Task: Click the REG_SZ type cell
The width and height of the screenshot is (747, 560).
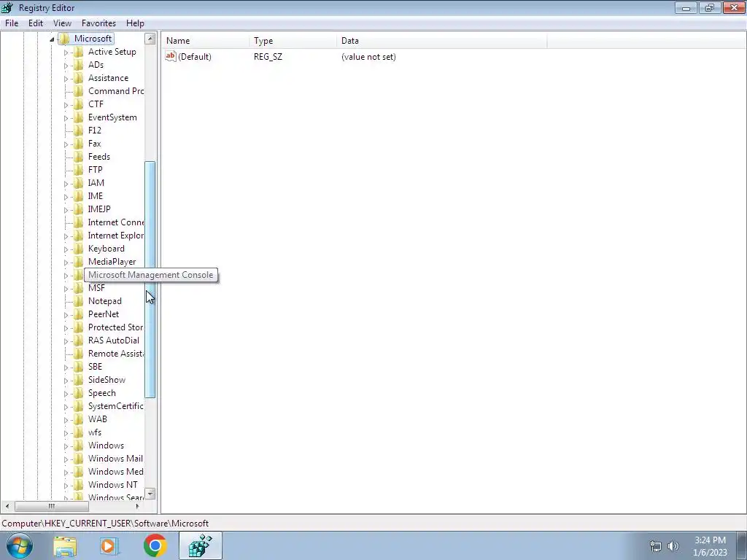Action: (268, 57)
